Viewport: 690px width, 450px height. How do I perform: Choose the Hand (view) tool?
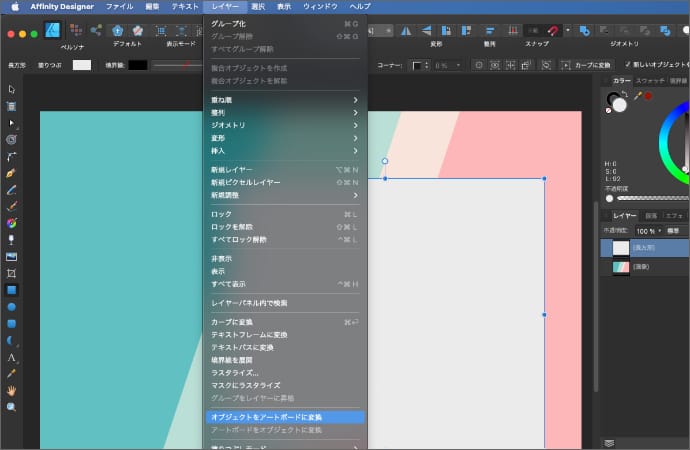pyautogui.click(x=12, y=390)
